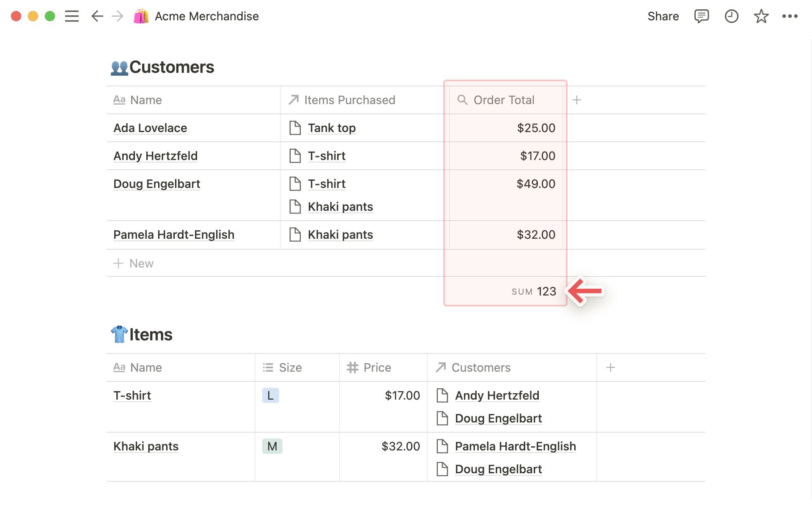Toggle the Order Total column visibility
The image size is (812, 508).
pos(503,99)
